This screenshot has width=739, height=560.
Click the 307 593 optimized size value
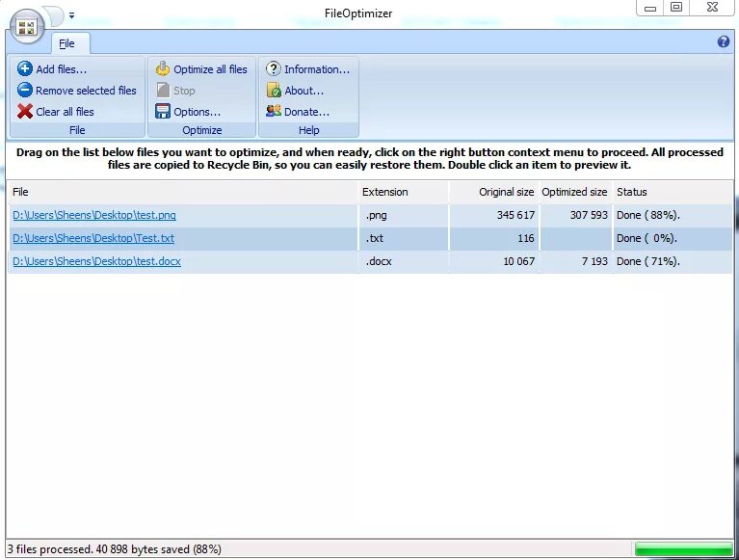[x=589, y=215]
